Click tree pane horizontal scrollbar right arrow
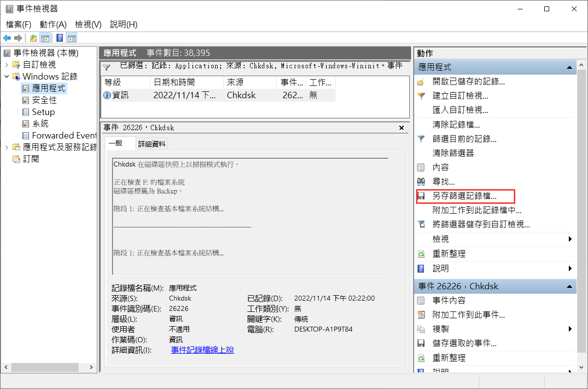The image size is (588, 389). [91, 367]
